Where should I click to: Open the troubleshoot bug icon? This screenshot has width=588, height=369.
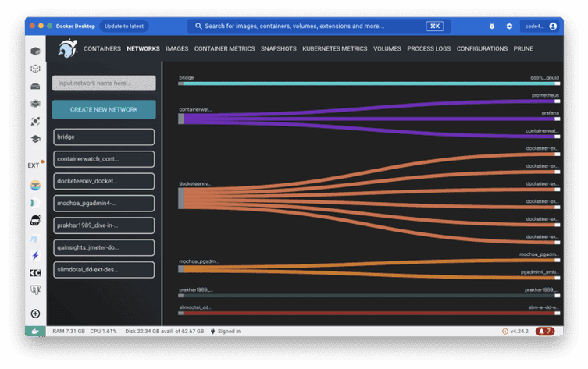492,27
